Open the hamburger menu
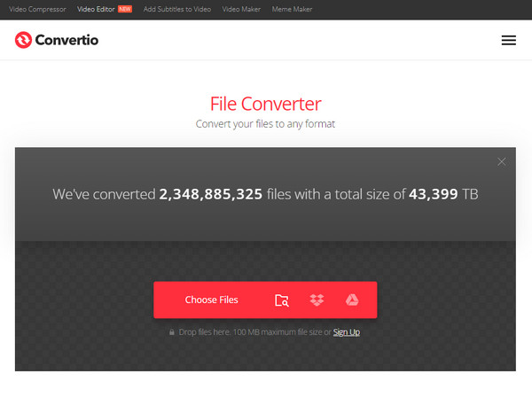 tap(508, 40)
